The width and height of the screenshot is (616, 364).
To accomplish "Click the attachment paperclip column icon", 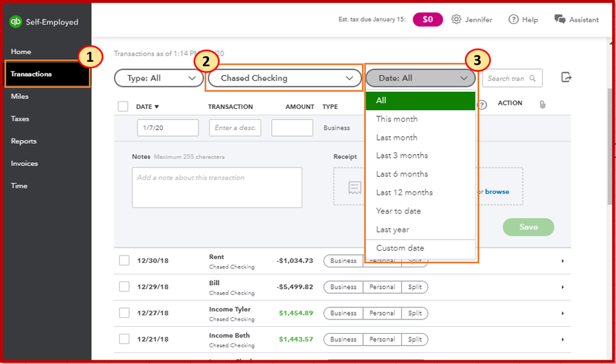I will (542, 104).
